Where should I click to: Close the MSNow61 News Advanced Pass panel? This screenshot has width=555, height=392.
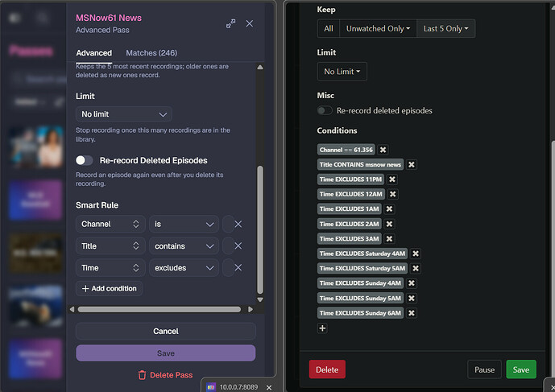(250, 23)
